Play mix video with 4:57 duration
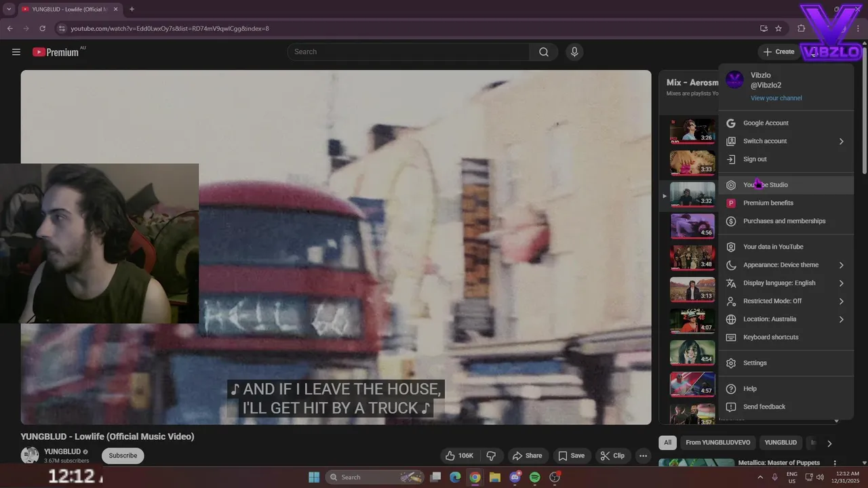Image resolution: width=868 pixels, height=488 pixels. 692,384
